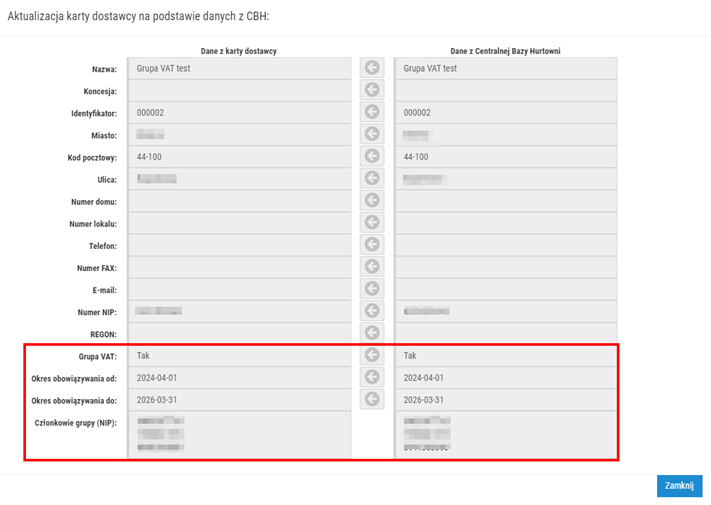Select CBH Kod pocztowy field 44-100
711x505 pixels.
(x=506, y=156)
